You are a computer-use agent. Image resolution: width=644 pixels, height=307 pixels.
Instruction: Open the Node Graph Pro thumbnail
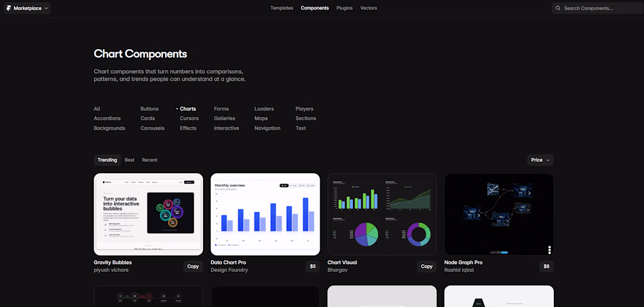[x=499, y=214]
